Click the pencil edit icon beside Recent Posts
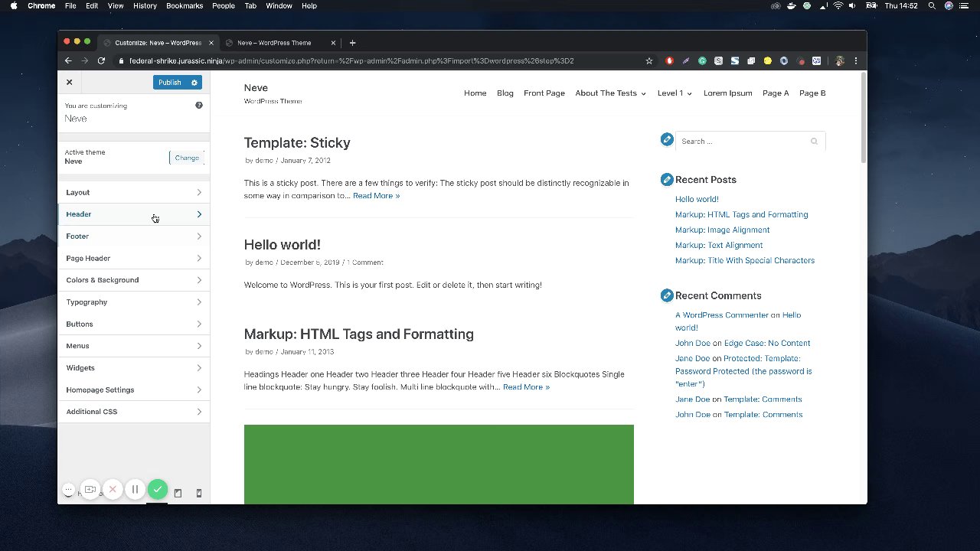This screenshot has width=980, height=551. (667, 179)
